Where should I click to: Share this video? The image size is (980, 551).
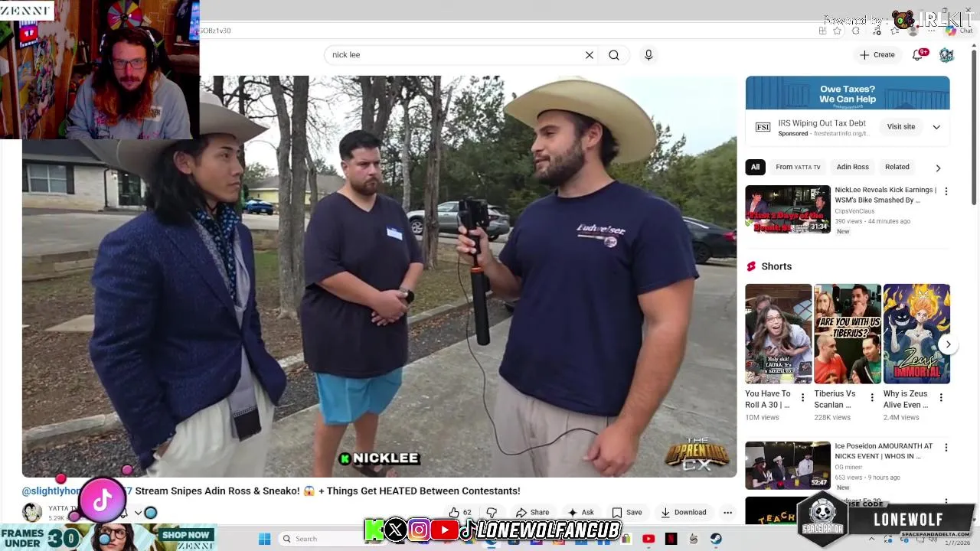point(532,513)
